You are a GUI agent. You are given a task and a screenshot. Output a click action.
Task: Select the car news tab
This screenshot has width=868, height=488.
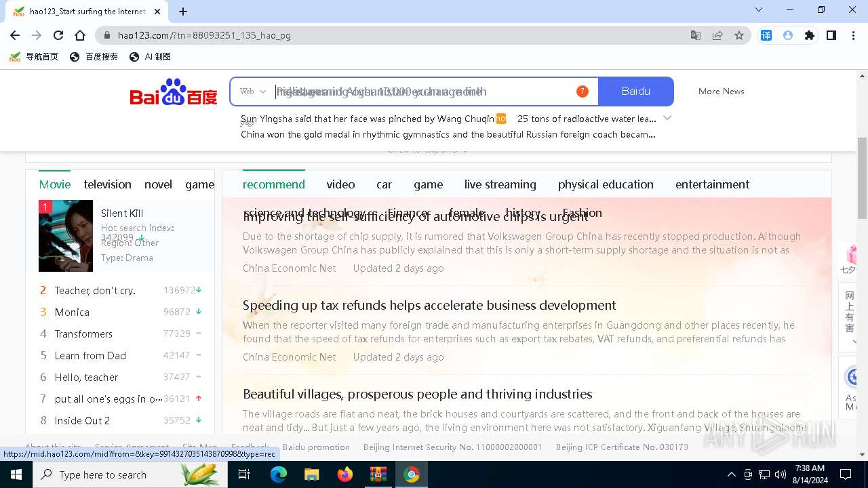coord(384,184)
